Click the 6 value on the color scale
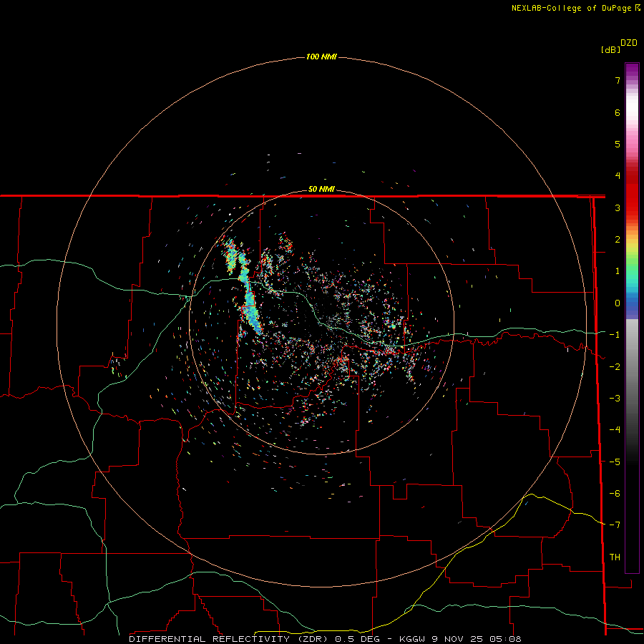The width and height of the screenshot is (644, 644). (x=618, y=112)
